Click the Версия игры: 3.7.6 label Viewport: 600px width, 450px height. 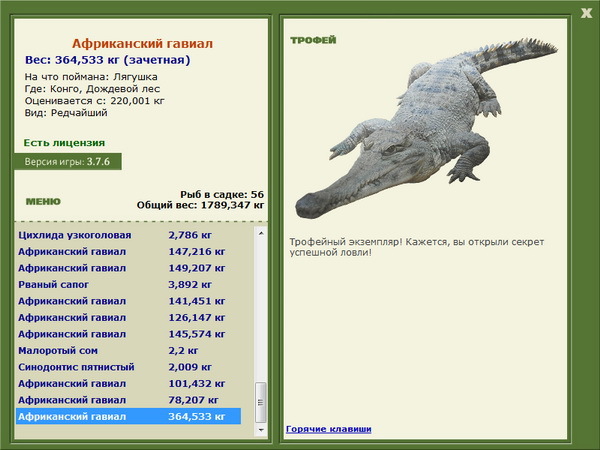coord(68,161)
